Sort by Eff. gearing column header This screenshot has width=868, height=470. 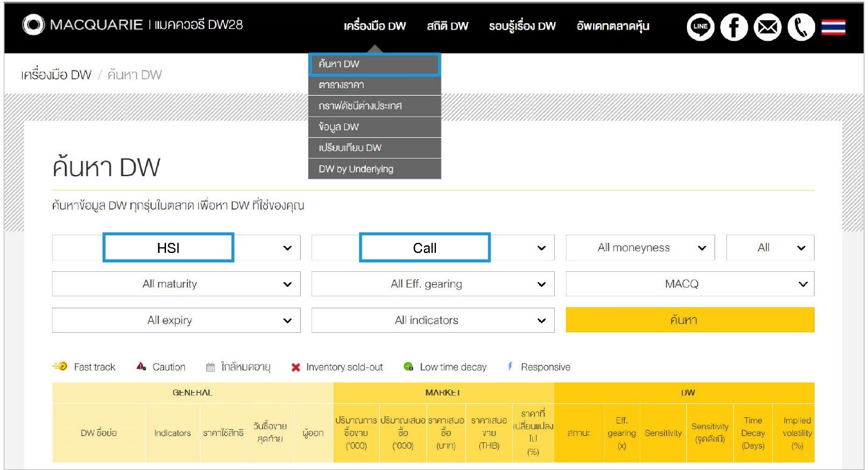621,433
